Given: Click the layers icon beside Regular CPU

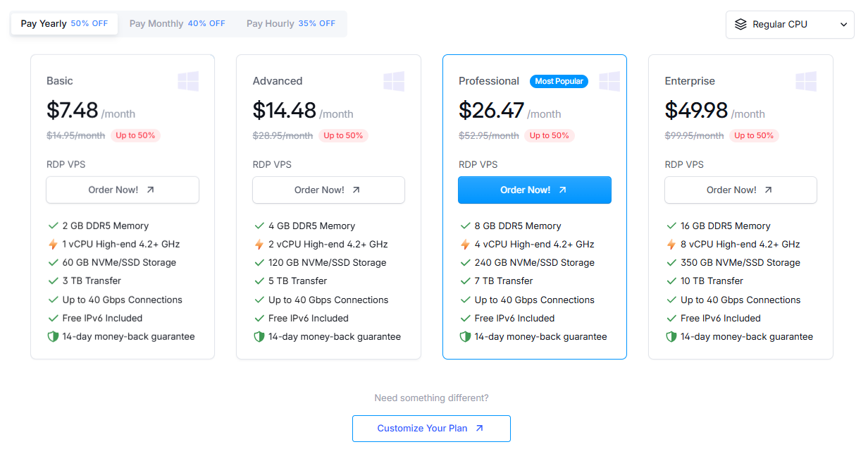Looking at the screenshot, I should pos(740,24).
